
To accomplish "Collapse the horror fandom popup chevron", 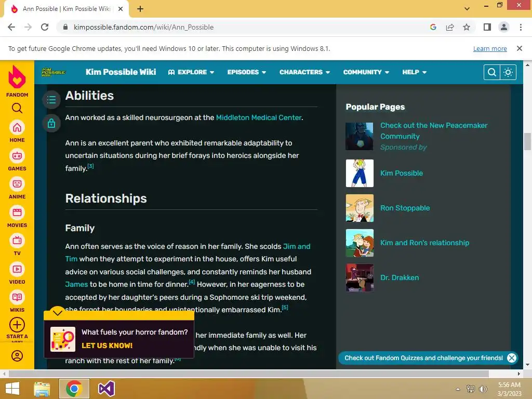I will coord(58,312).
